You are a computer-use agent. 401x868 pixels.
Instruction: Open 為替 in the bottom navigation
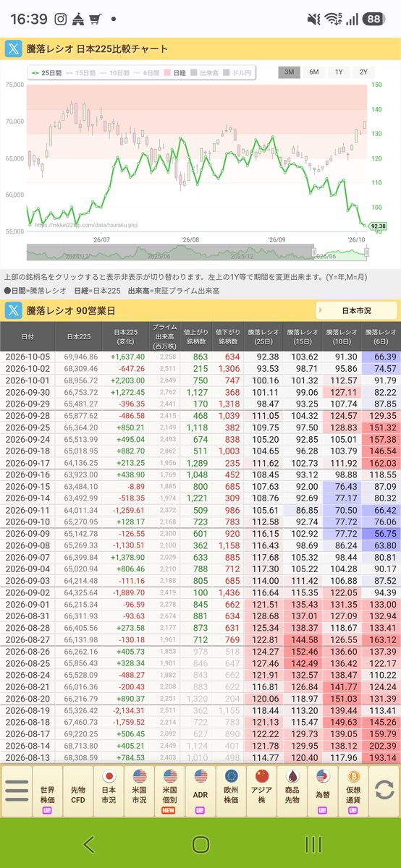tap(323, 790)
